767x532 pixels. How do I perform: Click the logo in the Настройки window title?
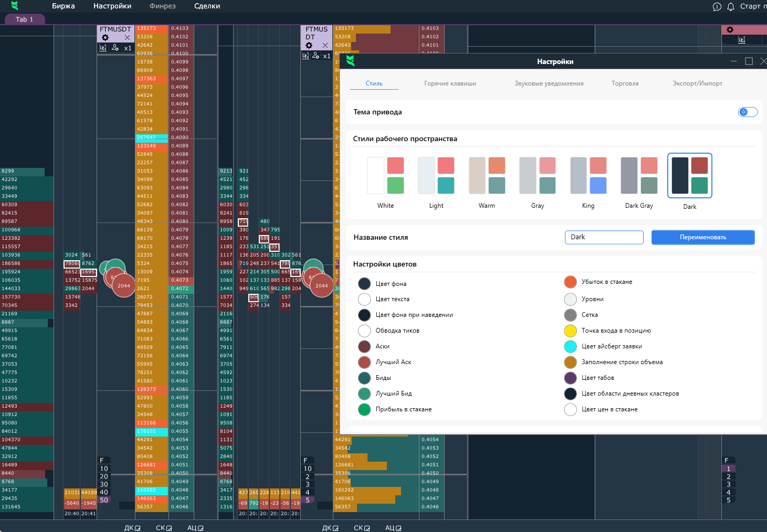(351, 61)
